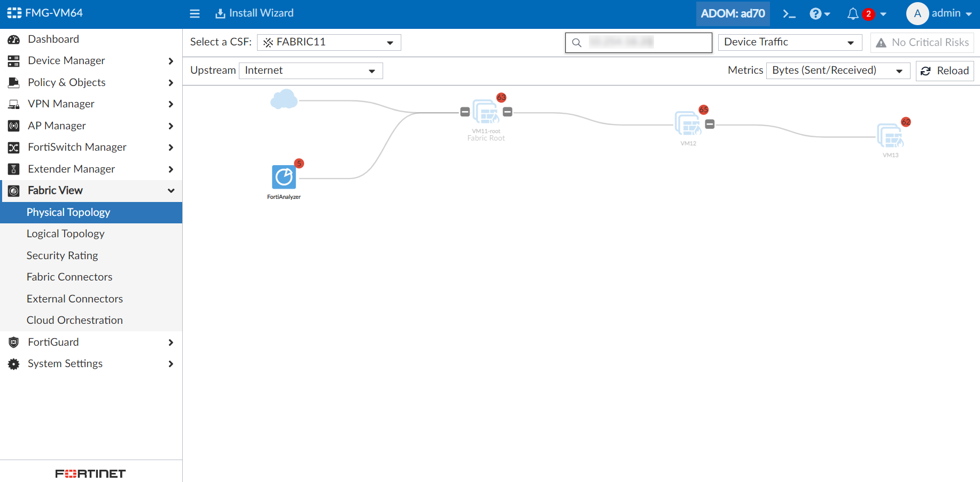The height and width of the screenshot is (482, 980).
Task: Select the VPN Manager icon
Action: click(x=13, y=104)
